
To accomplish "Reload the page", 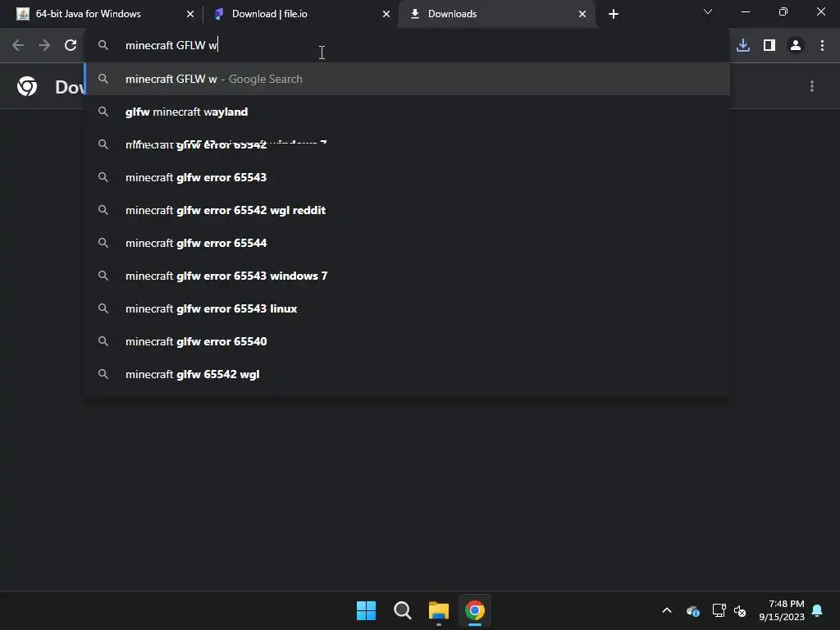I will pos(71,45).
